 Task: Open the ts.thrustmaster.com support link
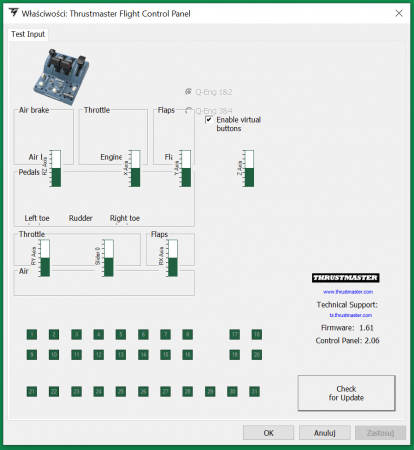tap(351, 315)
